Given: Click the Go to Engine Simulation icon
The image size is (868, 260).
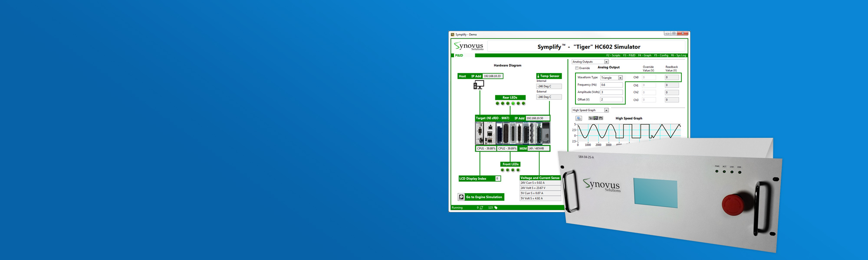Looking at the screenshot, I should [461, 197].
